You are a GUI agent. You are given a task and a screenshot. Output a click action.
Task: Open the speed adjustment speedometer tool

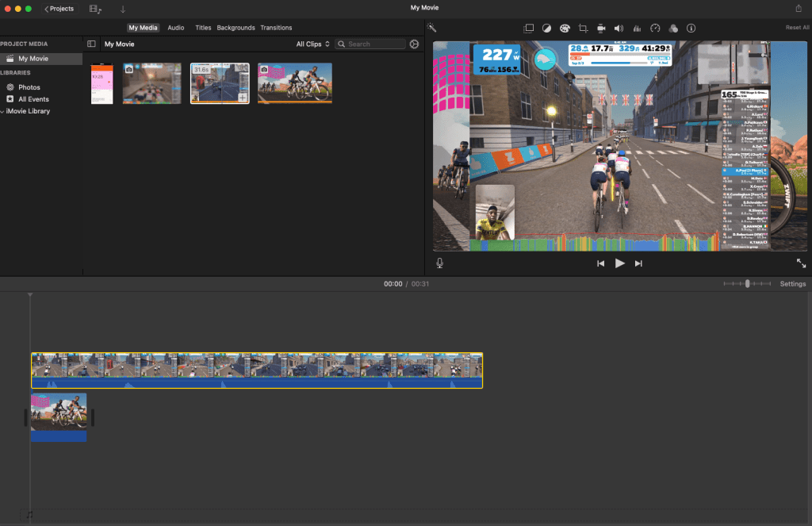(655, 28)
